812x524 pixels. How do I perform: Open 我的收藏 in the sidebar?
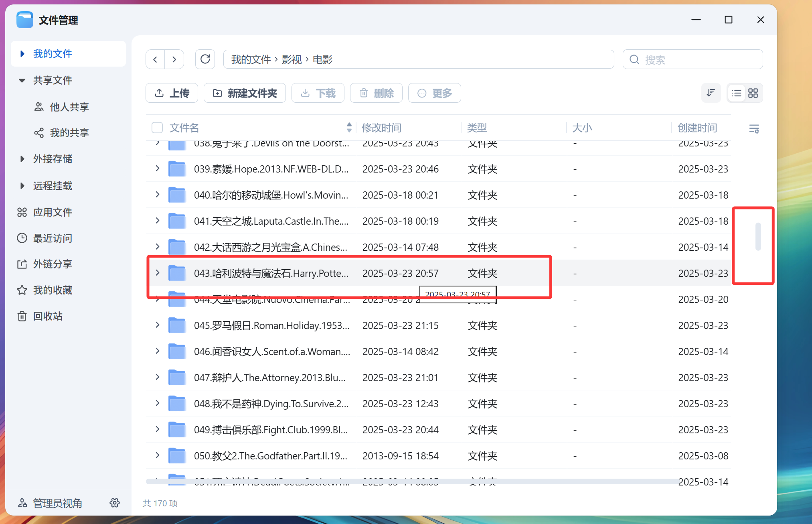tap(52, 290)
